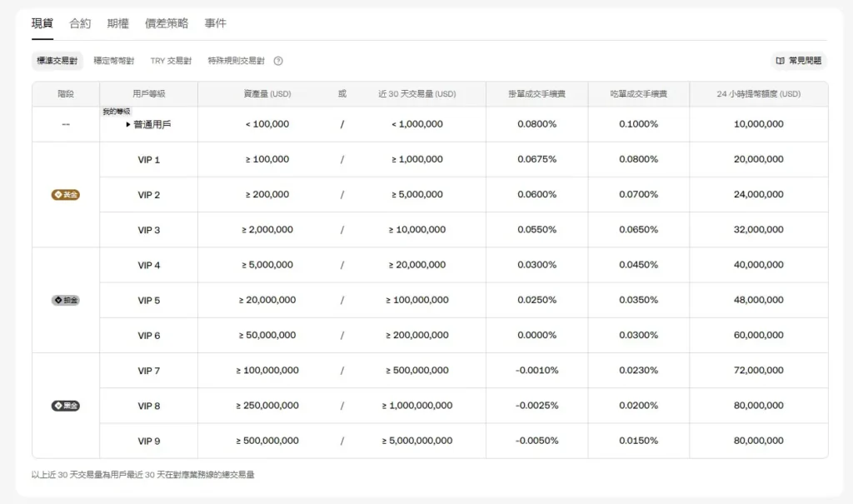Image resolution: width=853 pixels, height=504 pixels.
Task: Click the 資產量 (USD) column header
Action: click(267, 93)
